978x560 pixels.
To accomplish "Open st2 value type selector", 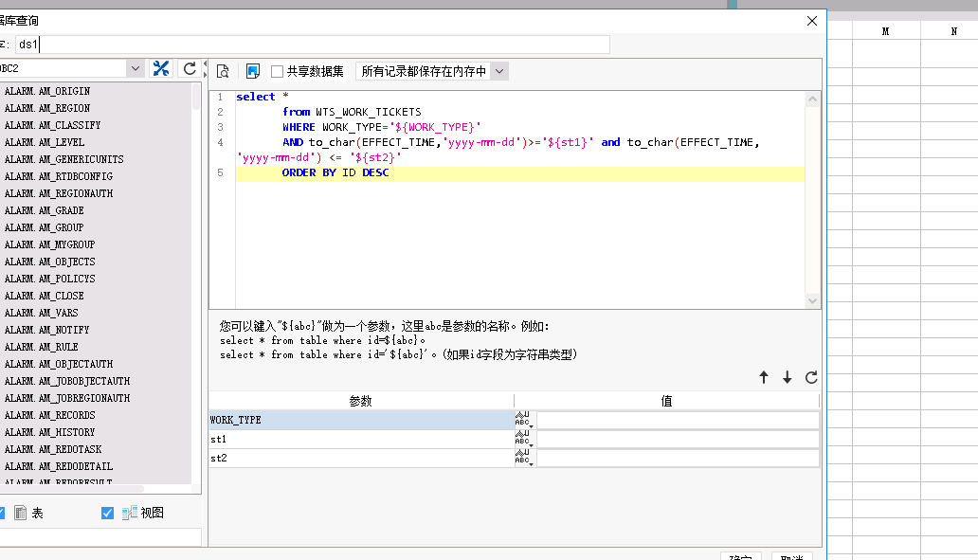I will click(524, 458).
